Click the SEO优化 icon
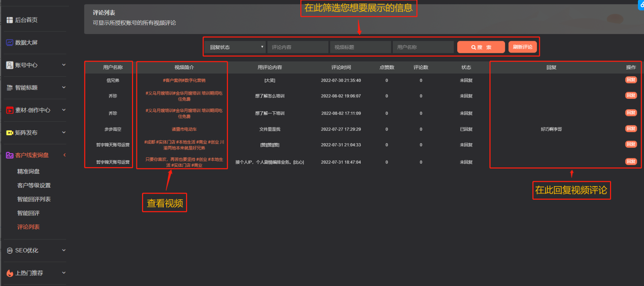This screenshot has width=644, height=286. [x=10, y=251]
